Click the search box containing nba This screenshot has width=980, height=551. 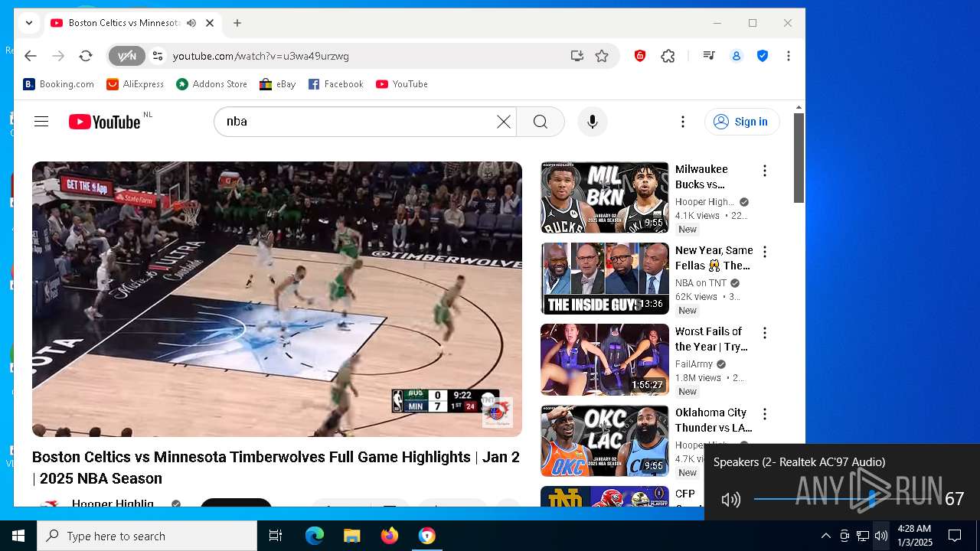point(356,122)
